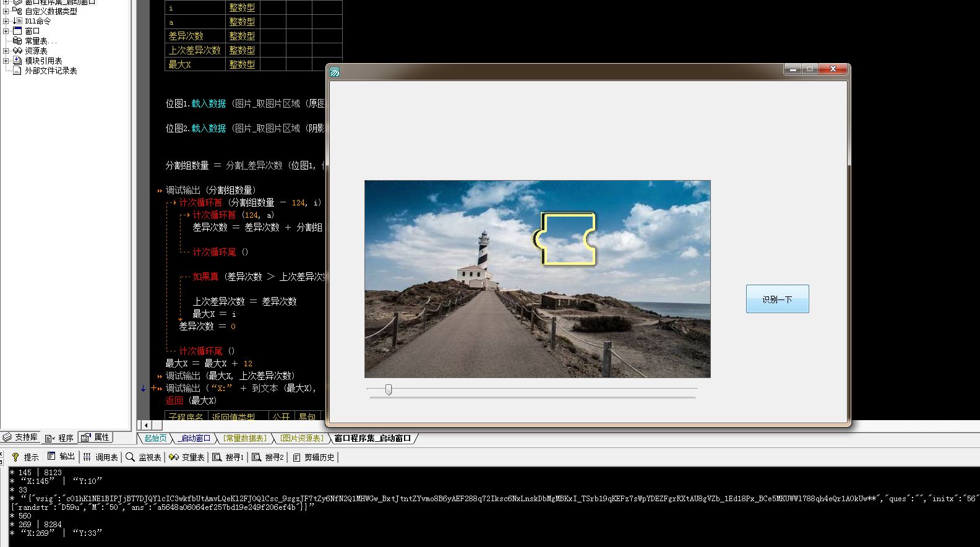Open the [图片资源表] editor tab
This screenshot has height=547, width=980.
click(x=301, y=438)
